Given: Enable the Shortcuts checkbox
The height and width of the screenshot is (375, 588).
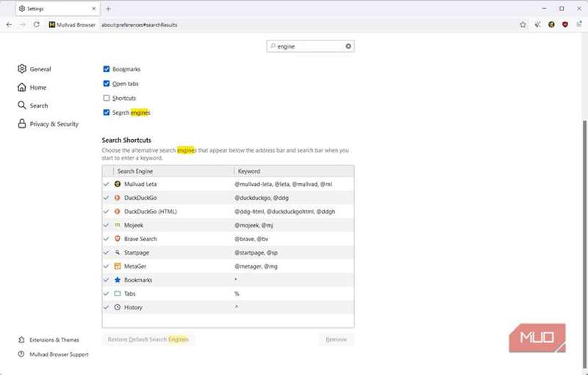Looking at the screenshot, I should (x=107, y=98).
